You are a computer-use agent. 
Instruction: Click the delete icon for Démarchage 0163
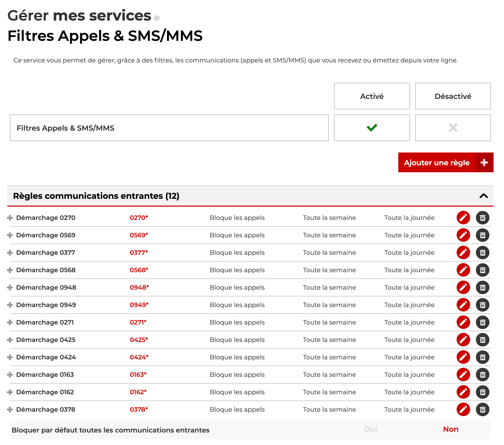(x=482, y=374)
